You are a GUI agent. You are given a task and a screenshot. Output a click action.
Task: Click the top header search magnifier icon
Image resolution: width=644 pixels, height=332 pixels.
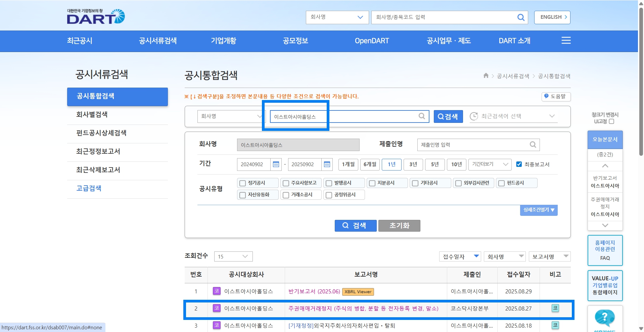pyautogui.click(x=521, y=17)
